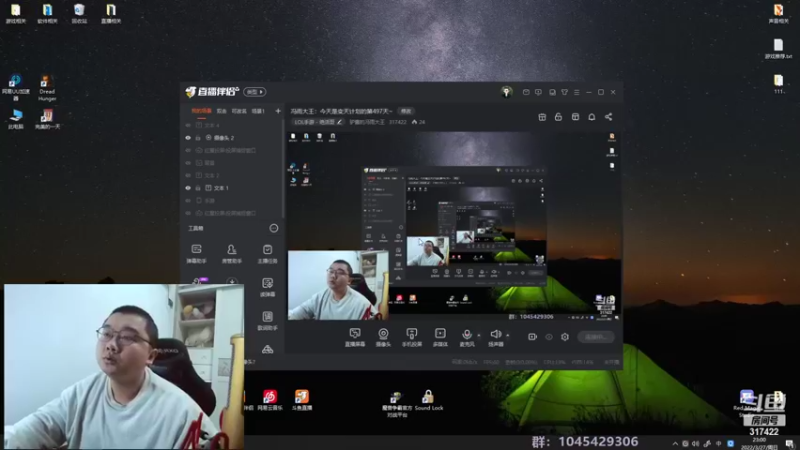Add a 多媒体 media source
800x450 pixels.
coord(440,337)
